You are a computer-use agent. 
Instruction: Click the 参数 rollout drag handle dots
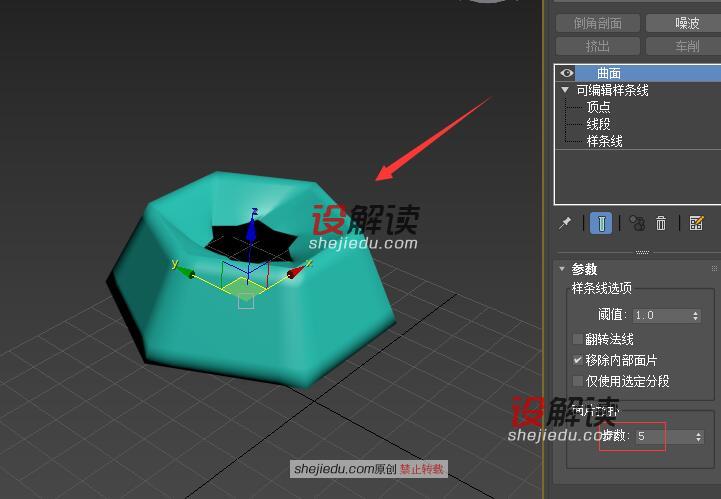click(x=714, y=269)
